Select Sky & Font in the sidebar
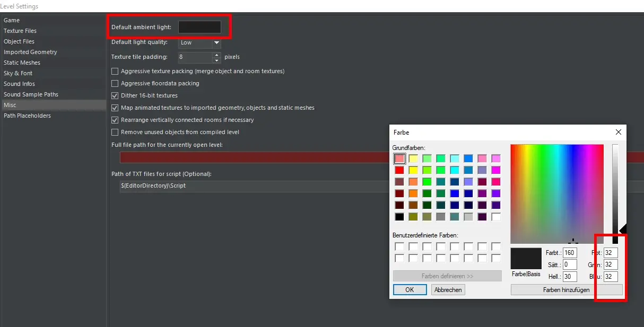Image resolution: width=644 pixels, height=327 pixels. pyautogui.click(x=18, y=73)
